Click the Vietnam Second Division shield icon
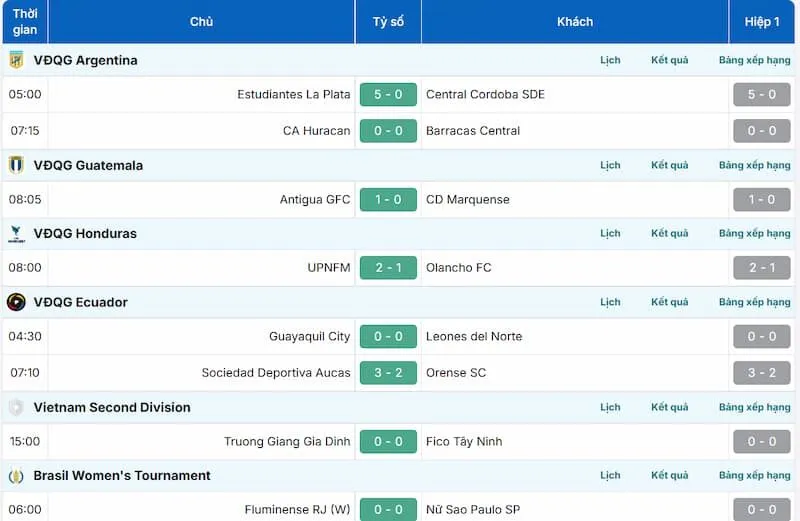The image size is (800, 521). pyautogui.click(x=16, y=407)
